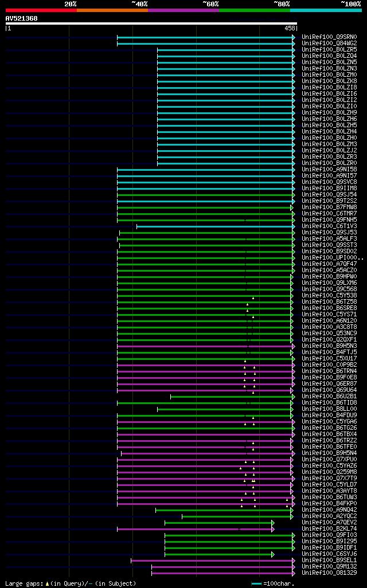Select the label UniRef100_A9NQ42
367x588 pixels.
pyautogui.click(x=330, y=510)
